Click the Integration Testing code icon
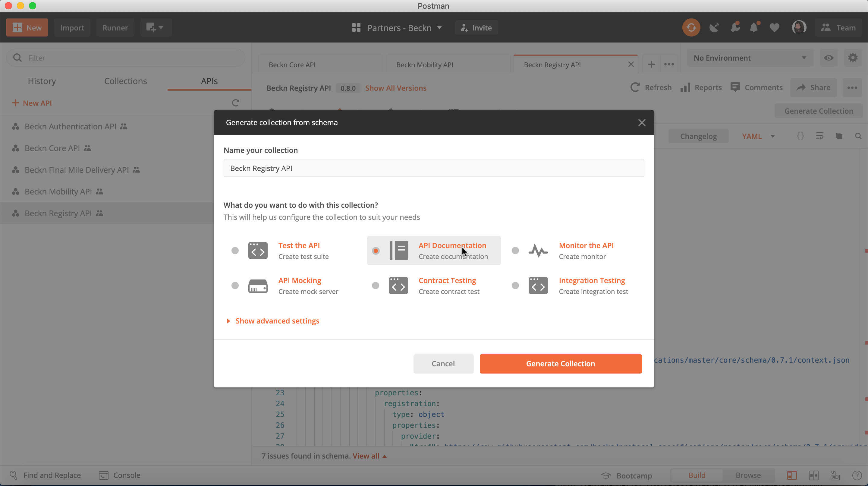 [538, 286]
